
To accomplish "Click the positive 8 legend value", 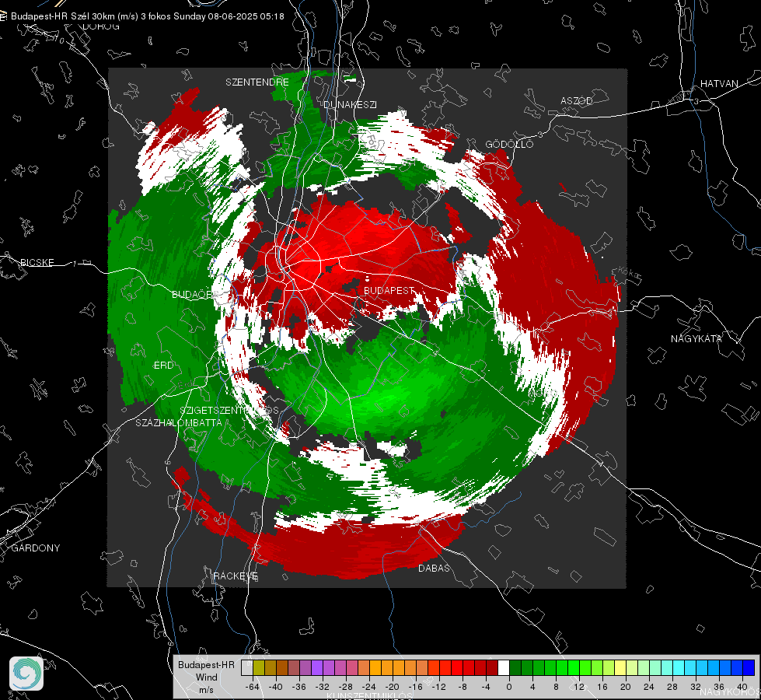I will click(x=557, y=687).
